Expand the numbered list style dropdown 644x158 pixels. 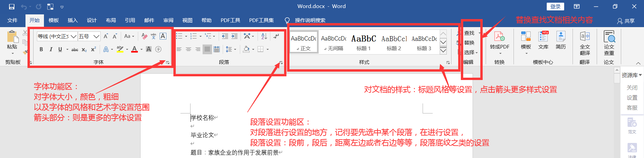pyautogui.click(x=201, y=36)
